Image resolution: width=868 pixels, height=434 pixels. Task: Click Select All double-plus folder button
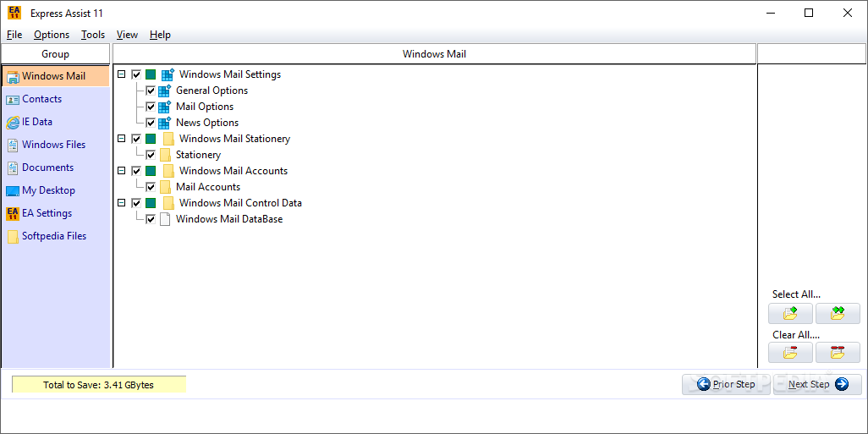click(838, 313)
